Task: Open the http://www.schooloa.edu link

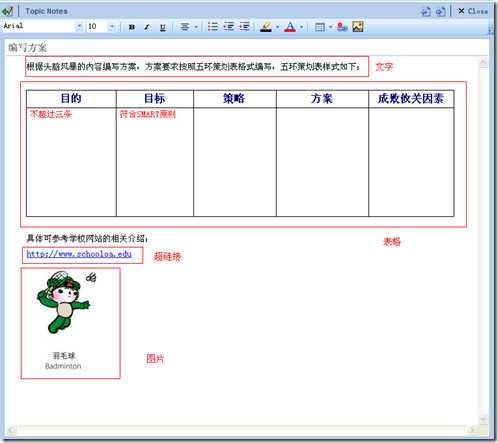Action: pyautogui.click(x=79, y=254)
